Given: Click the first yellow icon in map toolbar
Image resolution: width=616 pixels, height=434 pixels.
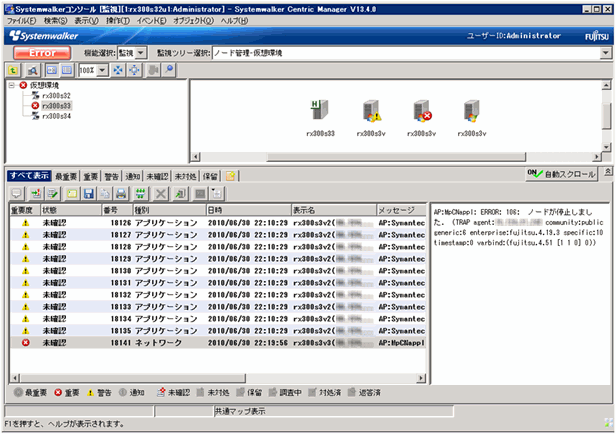Looking at the screenshot, I should tap(12, 72).
